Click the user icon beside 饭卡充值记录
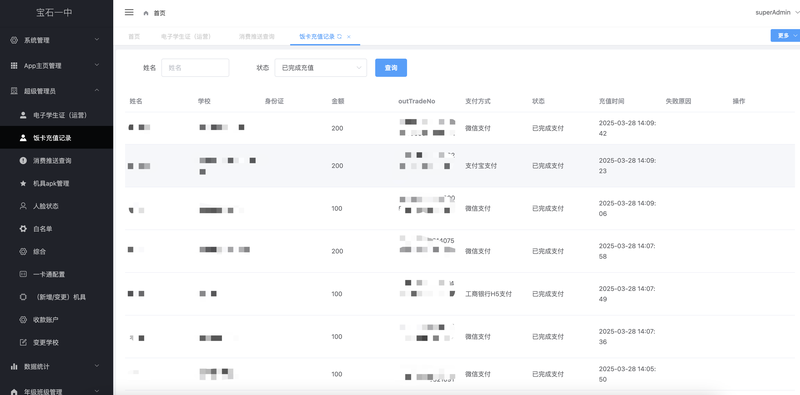The image size is (800, 395). (x=23, y=138)
